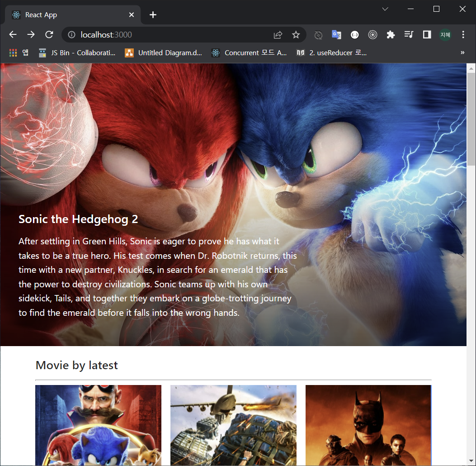Open the grey circular-arrow extension icon
Viewport: 476px width, 466px height.
click(x=318, y=35)
